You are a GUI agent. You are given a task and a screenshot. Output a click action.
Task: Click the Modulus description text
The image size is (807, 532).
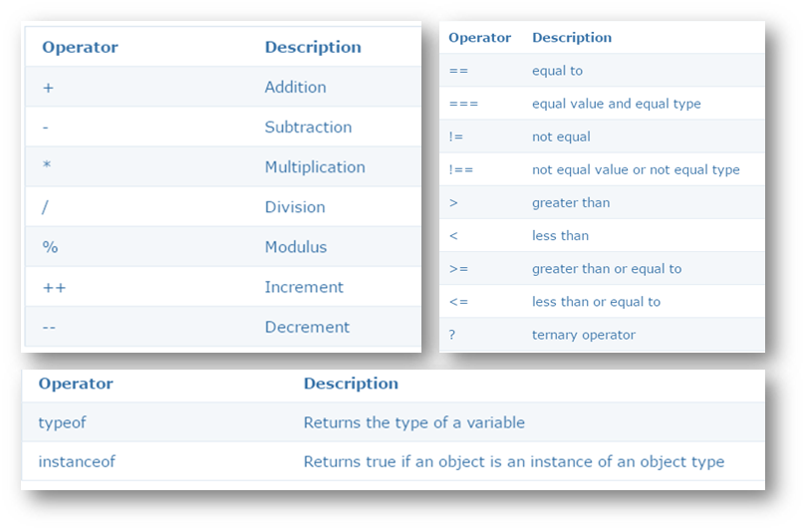tap(296, 247)
